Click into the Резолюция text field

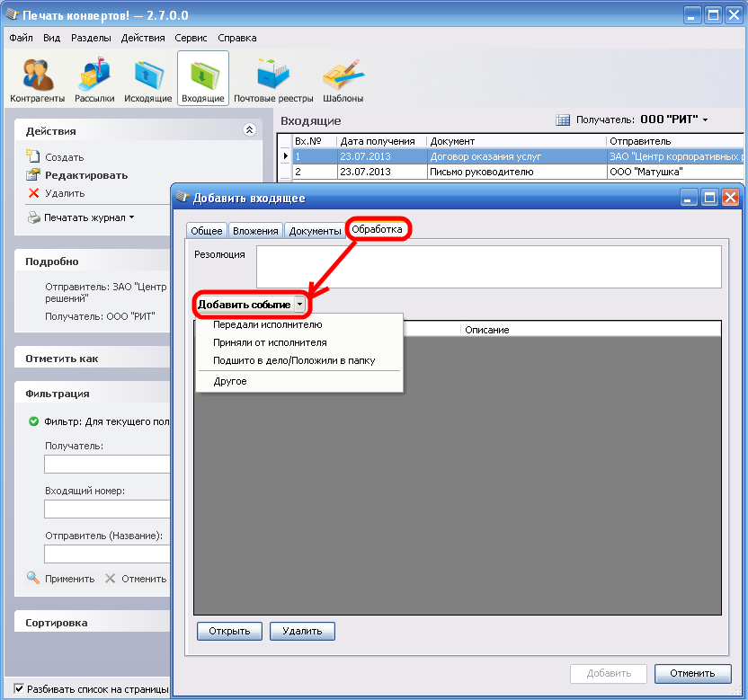click(x=488, y=267)
